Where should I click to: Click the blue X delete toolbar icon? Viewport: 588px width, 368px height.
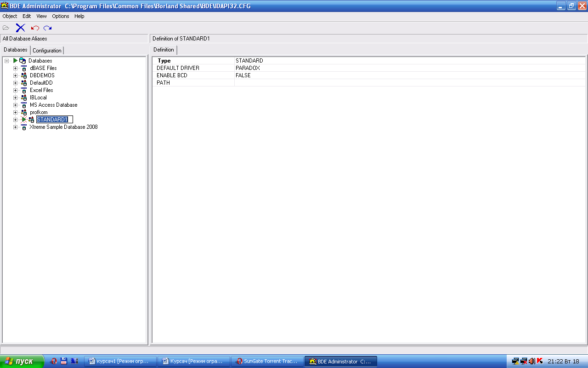point(20,28)
